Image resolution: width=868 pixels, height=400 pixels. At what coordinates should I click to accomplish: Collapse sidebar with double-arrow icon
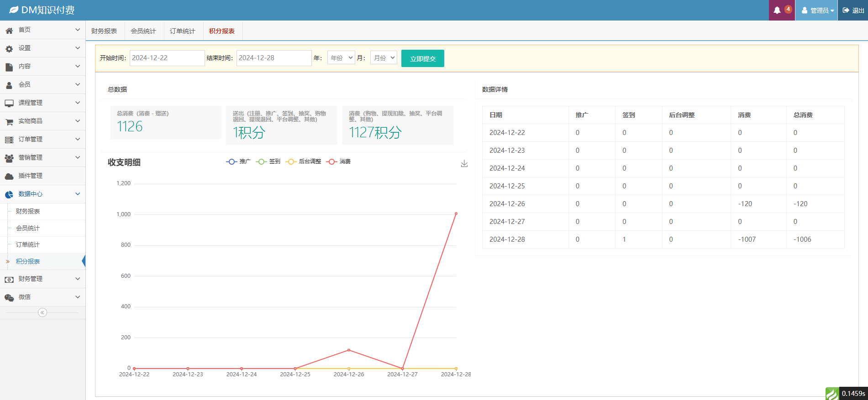(x=42, y=312)
